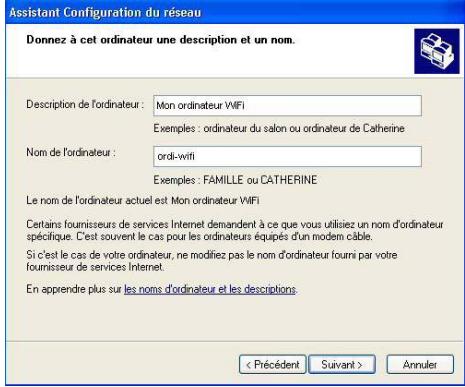Image resolution: width=465 pixels, height=387 pixels.
Task: Click the 'Nom de l'ordinateur :' label
Action: [71, 152]
